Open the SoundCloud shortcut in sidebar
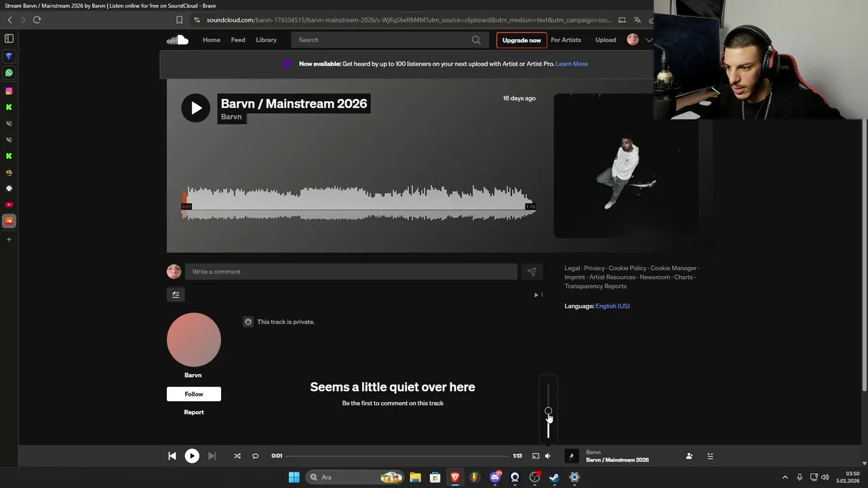This screenshot has width=868, height=488. pos(9,221)
